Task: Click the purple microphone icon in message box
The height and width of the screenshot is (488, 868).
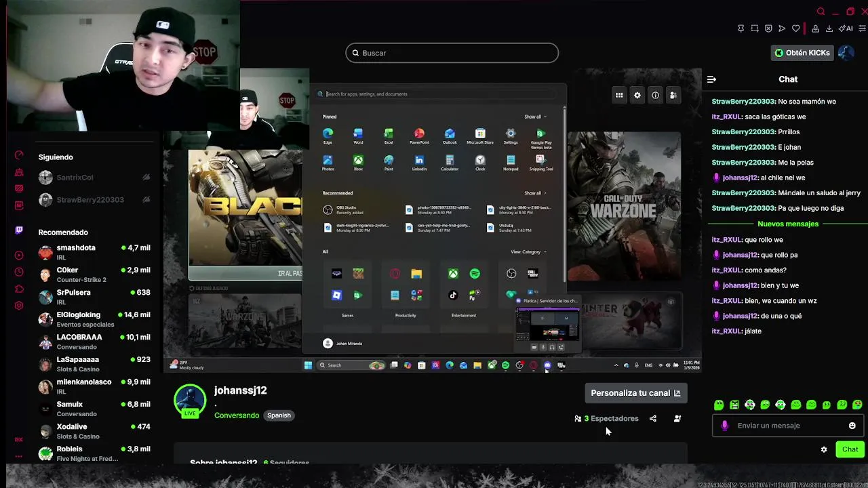Action: click(x=725, y=426)
